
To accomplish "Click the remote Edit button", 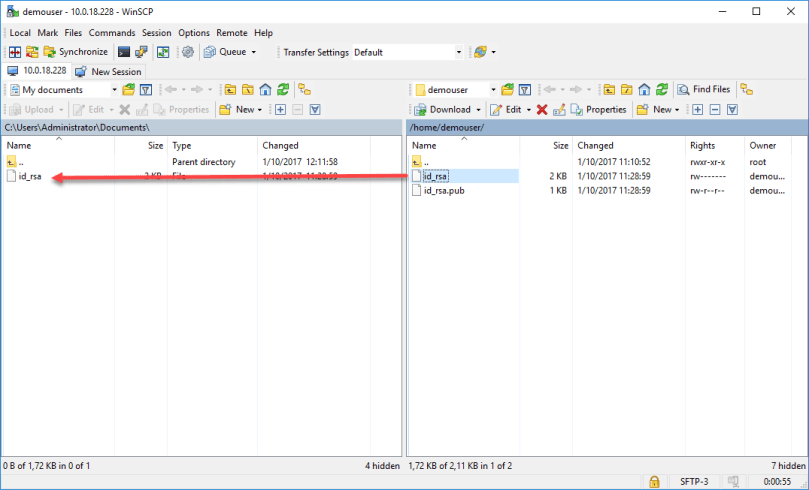I will (x=506, y=109).
